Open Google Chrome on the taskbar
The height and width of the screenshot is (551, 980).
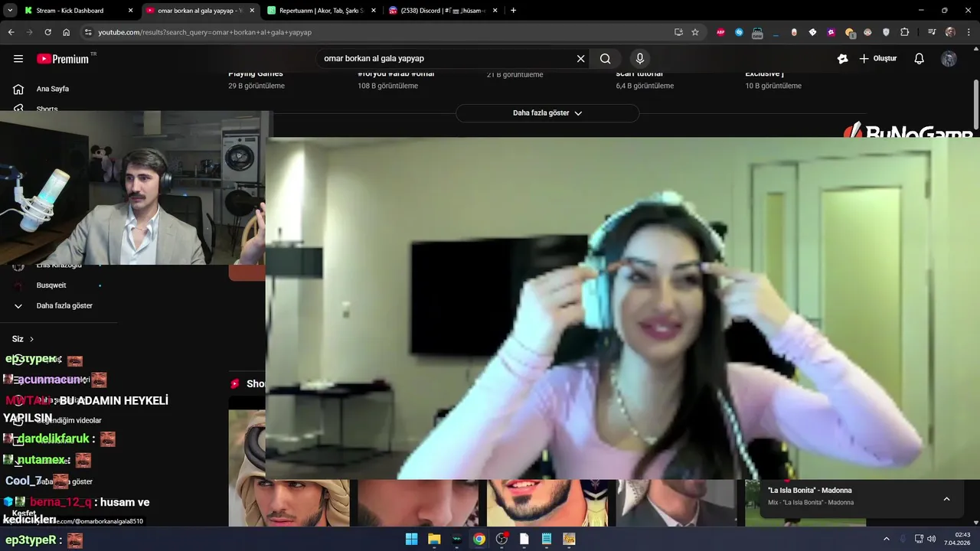[479, 539]
